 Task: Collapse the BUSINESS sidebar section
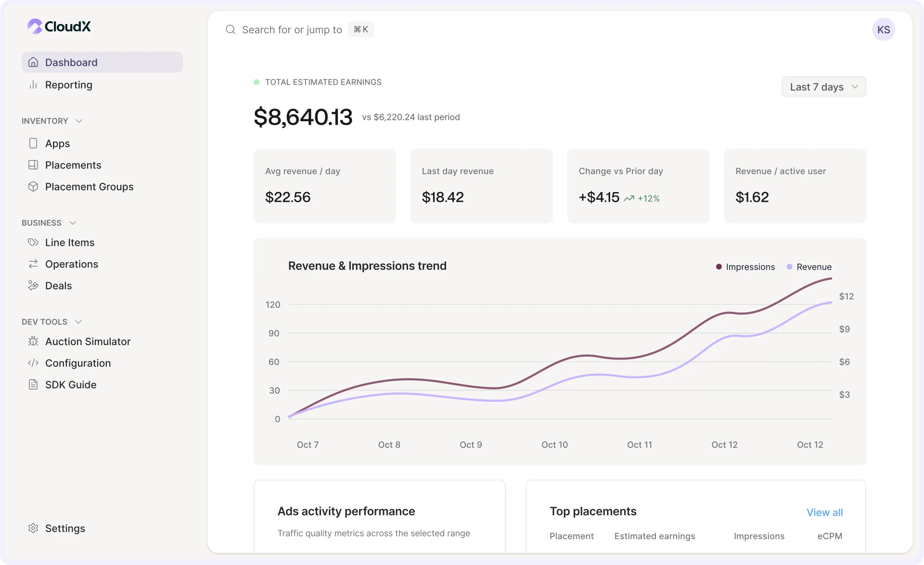point(73,222)
